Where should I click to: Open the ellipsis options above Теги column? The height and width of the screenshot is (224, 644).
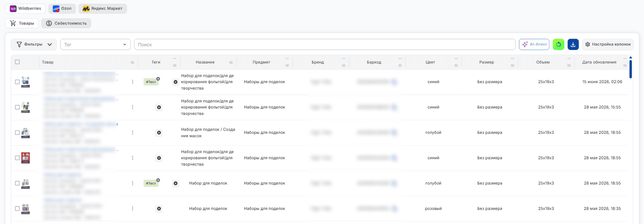[174, 58]
